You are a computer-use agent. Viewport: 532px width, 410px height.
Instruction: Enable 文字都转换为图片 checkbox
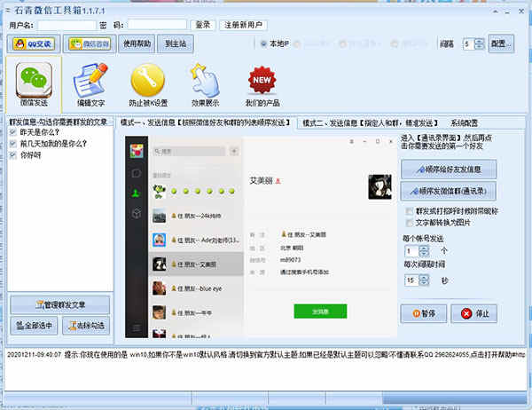(408, 222)
